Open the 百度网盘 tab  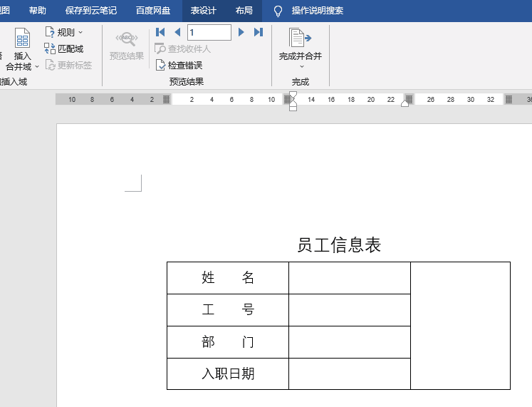coord(153,11)
